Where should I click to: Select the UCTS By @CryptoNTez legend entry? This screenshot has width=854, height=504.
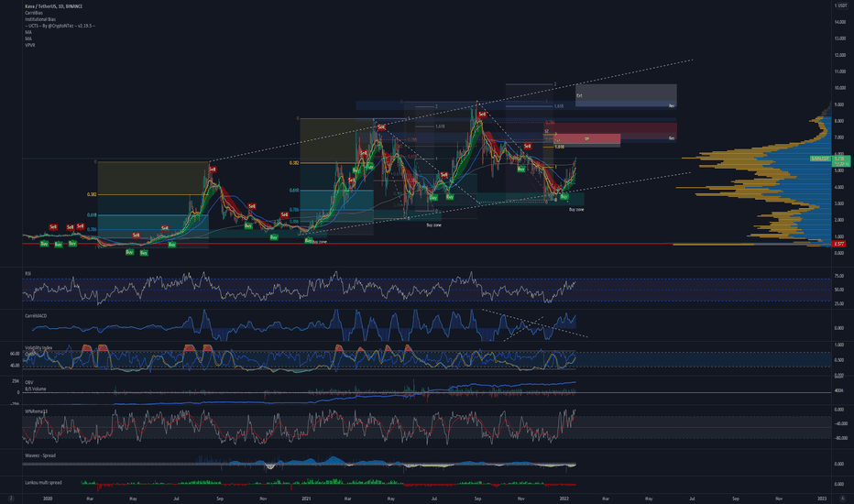click(x=60, y=26)
